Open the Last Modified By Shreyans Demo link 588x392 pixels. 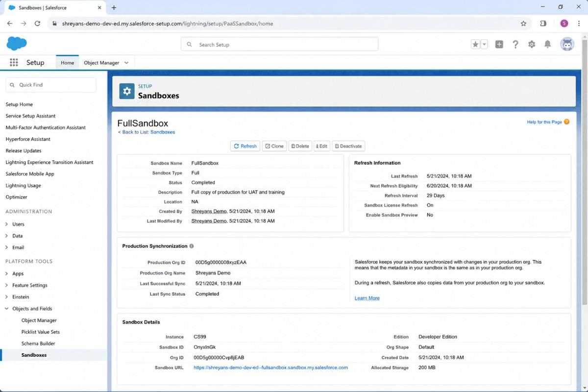tap(209, 221)
